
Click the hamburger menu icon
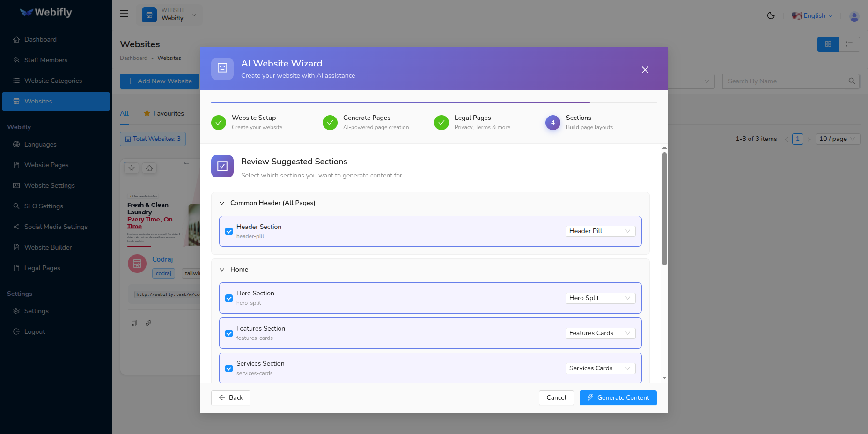coord(124,14)
